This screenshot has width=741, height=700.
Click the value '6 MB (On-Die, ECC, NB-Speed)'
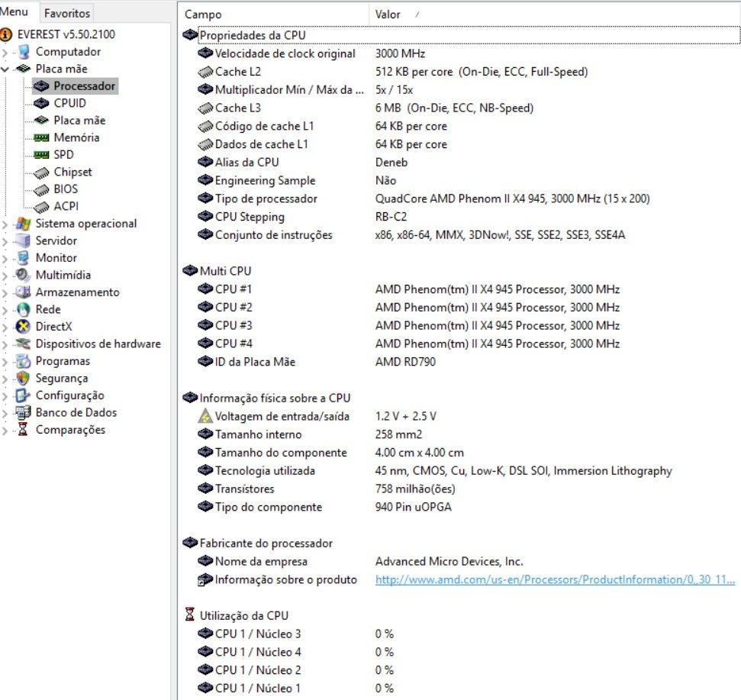[x=454, y=108]
